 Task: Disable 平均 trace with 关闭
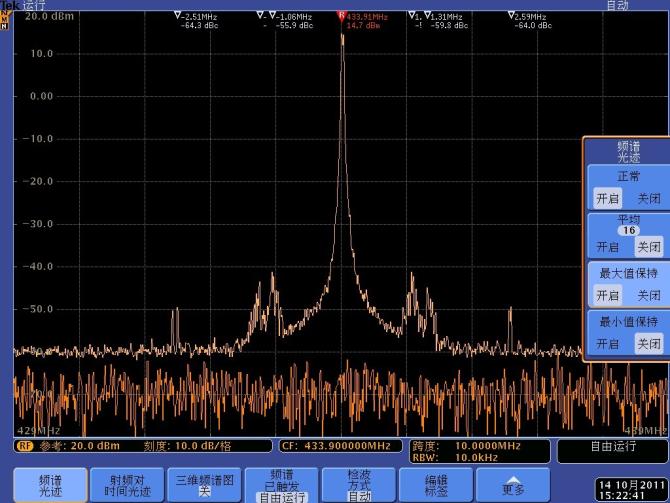649,247
